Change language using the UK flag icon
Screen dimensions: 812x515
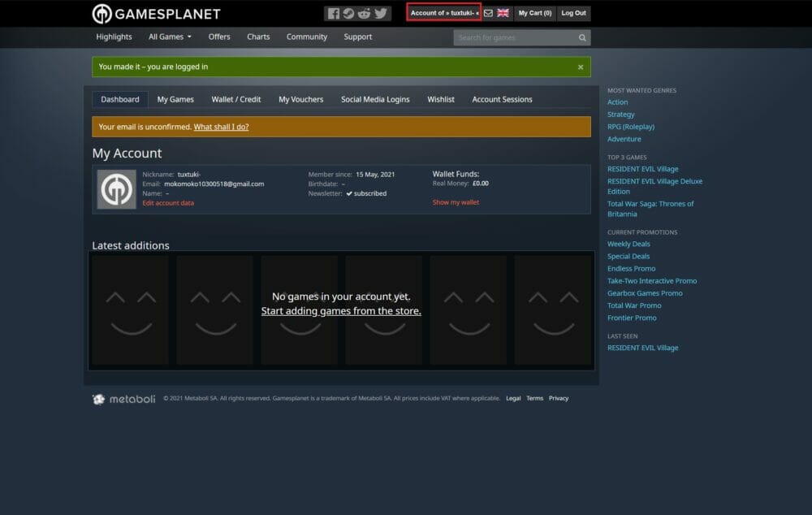pyautogui.click(x=503, y=13)
